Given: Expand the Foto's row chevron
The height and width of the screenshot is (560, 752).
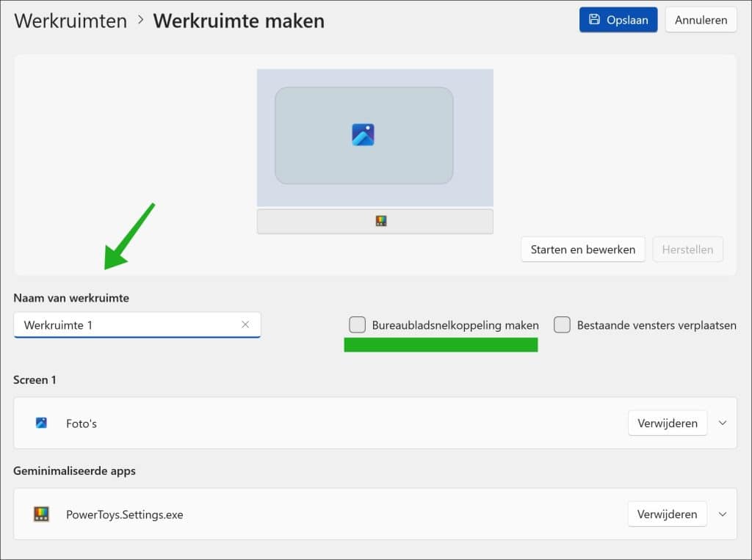Looking at the screenshot, I should click(723, 423).
